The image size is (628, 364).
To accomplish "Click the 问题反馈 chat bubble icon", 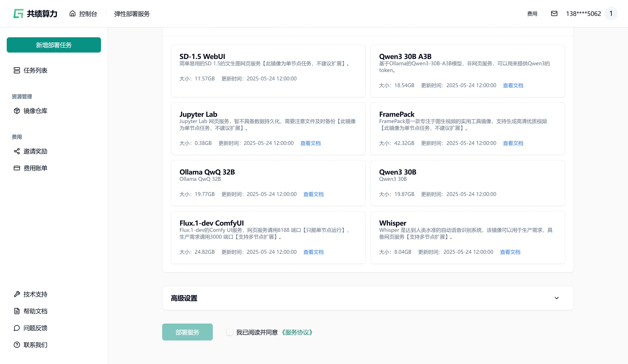I will point(17,328).
